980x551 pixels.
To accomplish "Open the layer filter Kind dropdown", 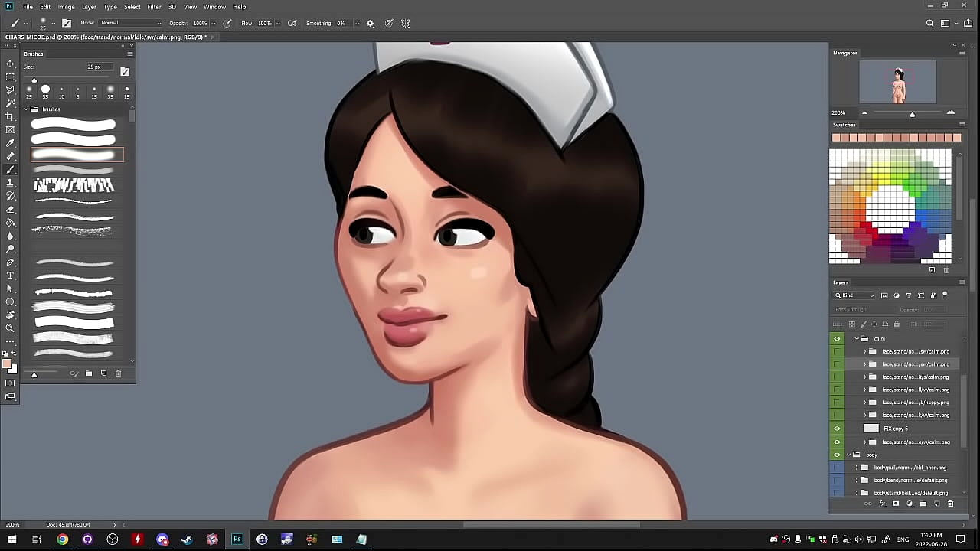I will coord(856,295).
